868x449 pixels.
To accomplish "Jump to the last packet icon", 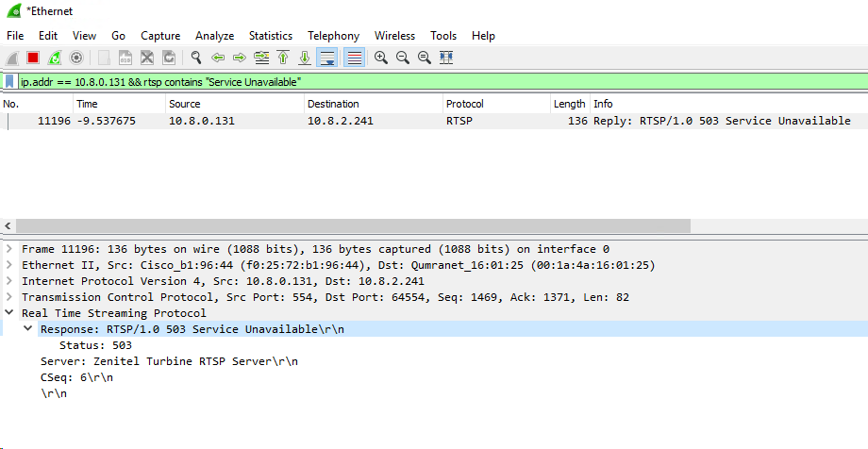I will tap(305, 58).
